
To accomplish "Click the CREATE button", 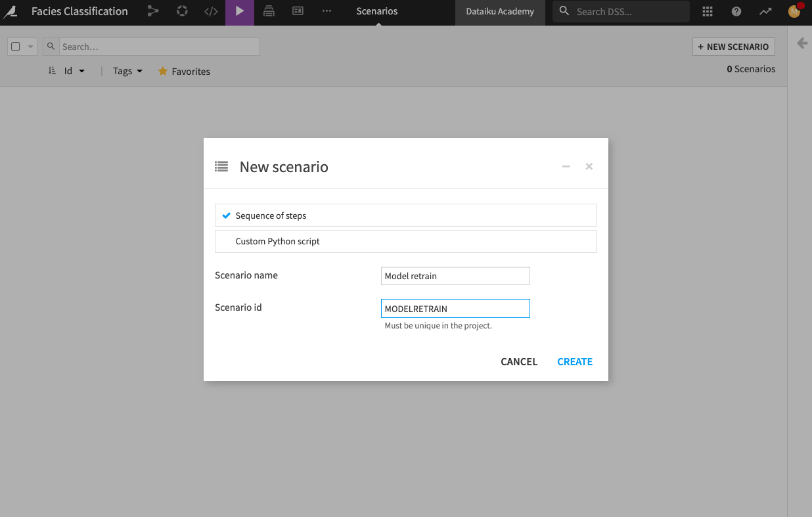I will click(x=574, y=361).
